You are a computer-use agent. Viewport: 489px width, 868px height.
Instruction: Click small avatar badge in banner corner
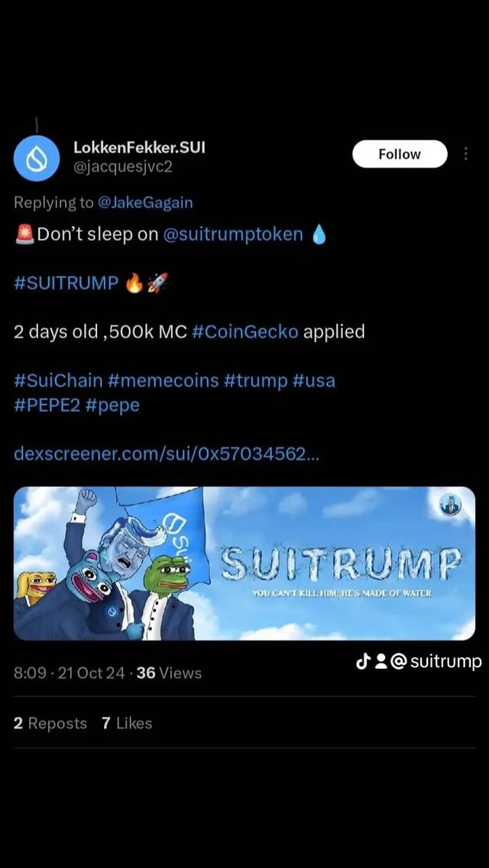click(450, 505)
